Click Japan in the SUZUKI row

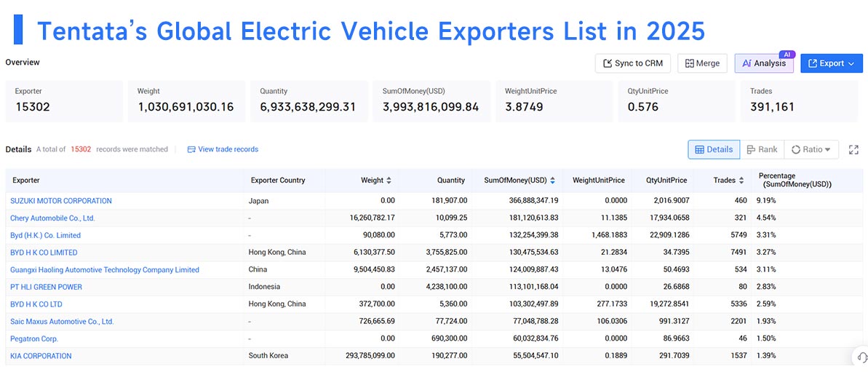click(x=258, y=201)
